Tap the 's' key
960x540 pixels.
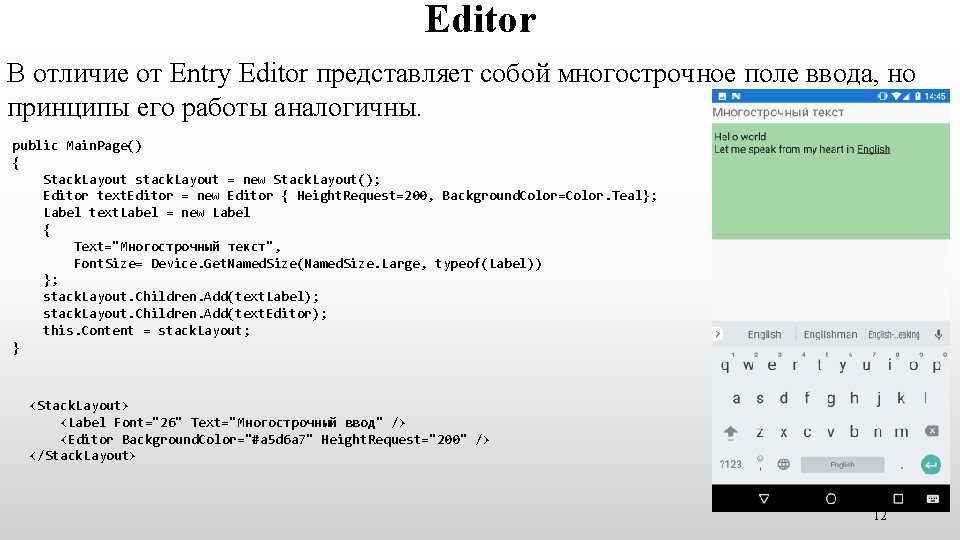click(x=760, y=399)
